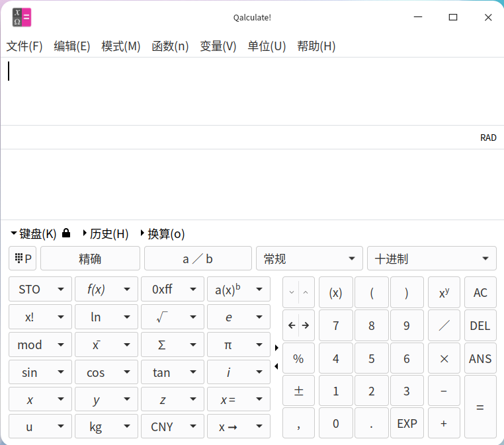Click the move cursor right arrow
504x445 pixels.
click(306, 325)
